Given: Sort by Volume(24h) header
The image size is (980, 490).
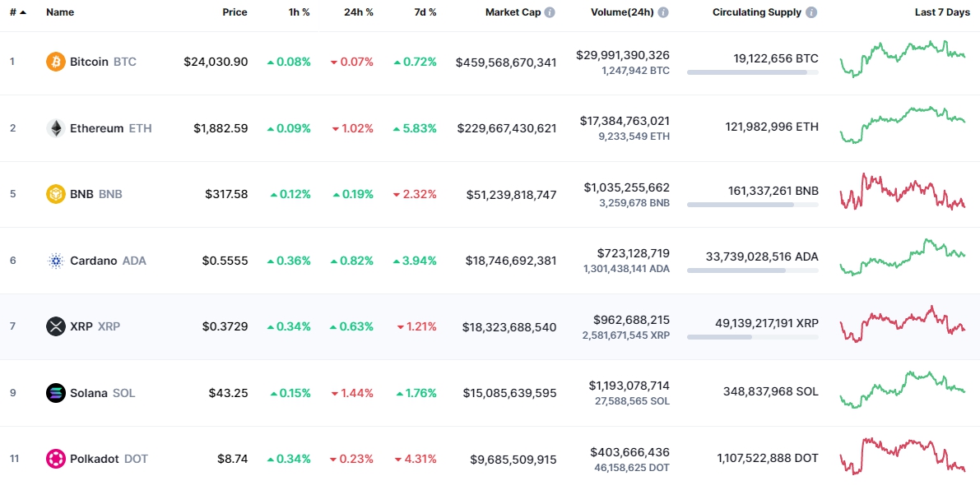Looking at the screenshot, I should [x=623, y=12].
